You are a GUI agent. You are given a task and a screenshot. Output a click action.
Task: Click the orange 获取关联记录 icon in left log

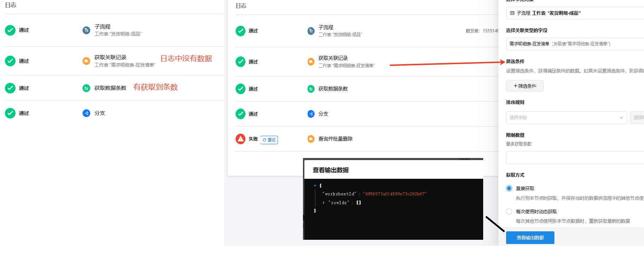[x=86, y=61]
